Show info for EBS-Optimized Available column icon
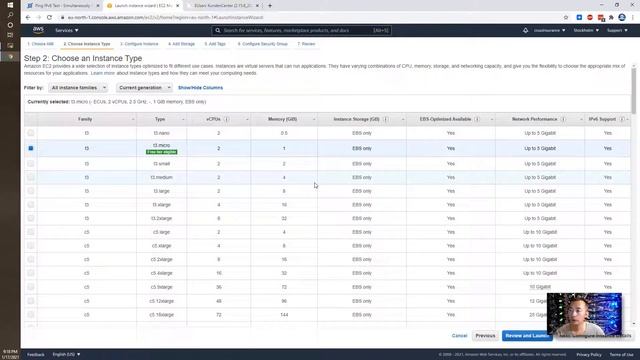The image size is (640, 360). (477, 119)
